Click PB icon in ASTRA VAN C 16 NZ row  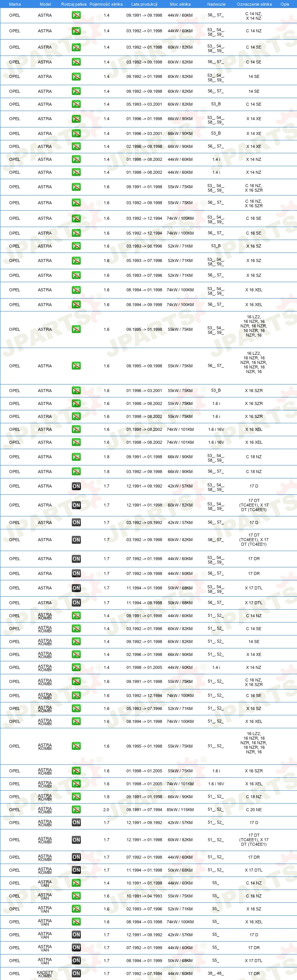coord(76,896)
